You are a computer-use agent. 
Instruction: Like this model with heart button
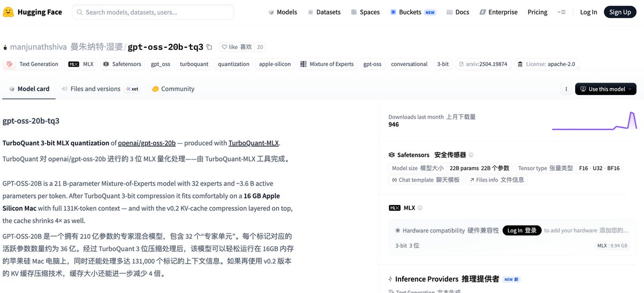click(236, 47)
